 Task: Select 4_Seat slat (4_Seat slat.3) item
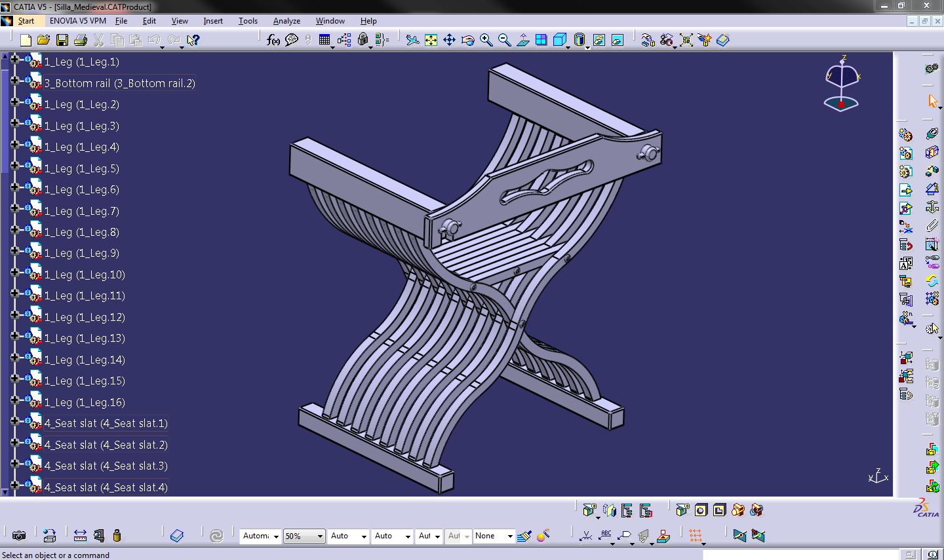[x=106, y=466]
